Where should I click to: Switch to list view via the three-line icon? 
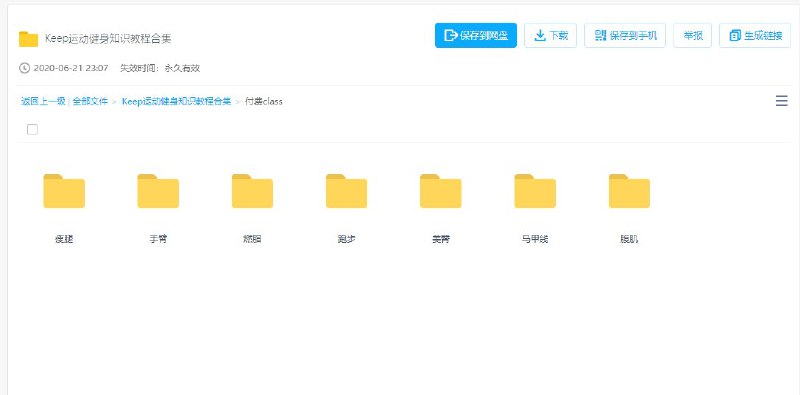pyautogui.click(x=781, y=101)
